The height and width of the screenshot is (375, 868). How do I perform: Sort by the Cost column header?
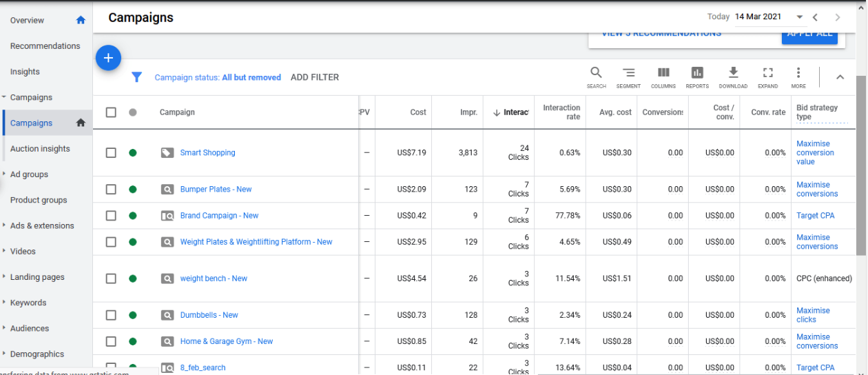418,112
